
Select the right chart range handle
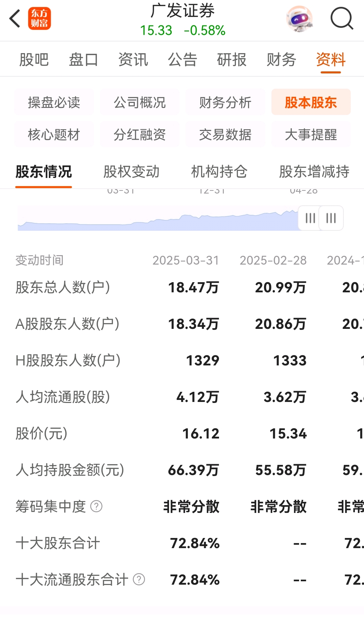click(x=331, y=218)
